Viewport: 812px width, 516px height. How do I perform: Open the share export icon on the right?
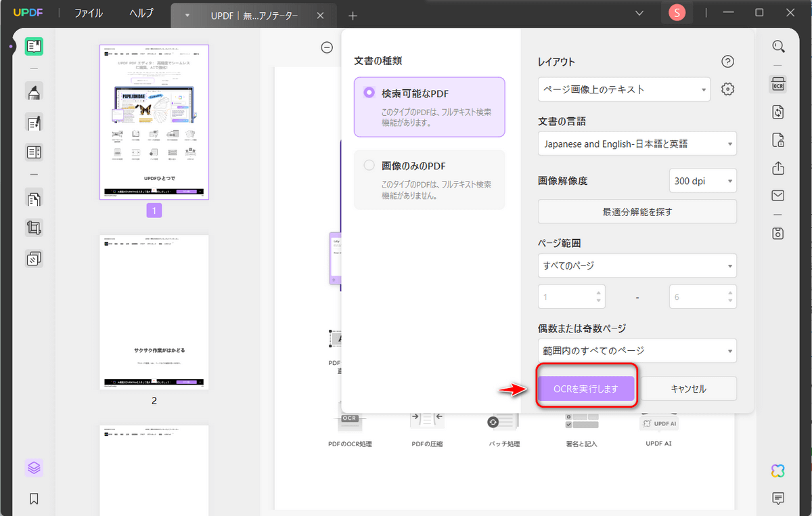(777, 168)
